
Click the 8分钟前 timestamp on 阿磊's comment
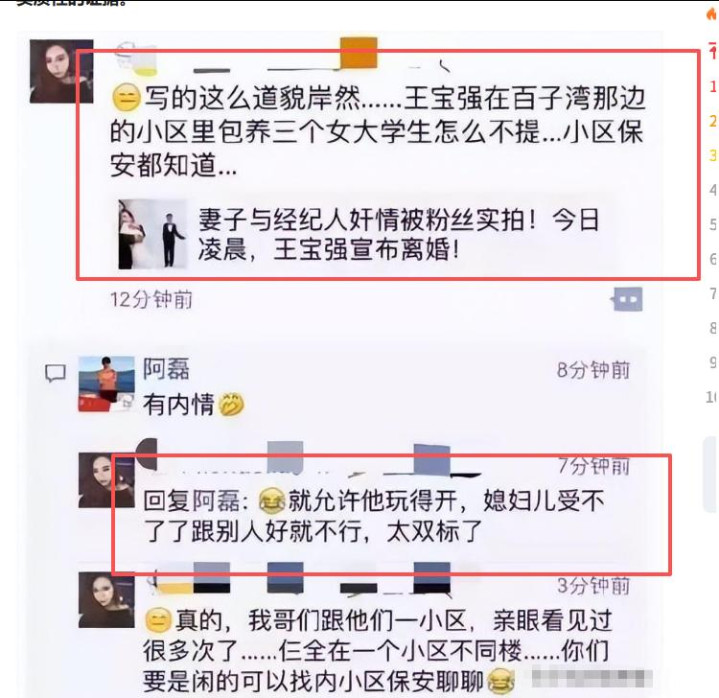[x=593, y=370]
